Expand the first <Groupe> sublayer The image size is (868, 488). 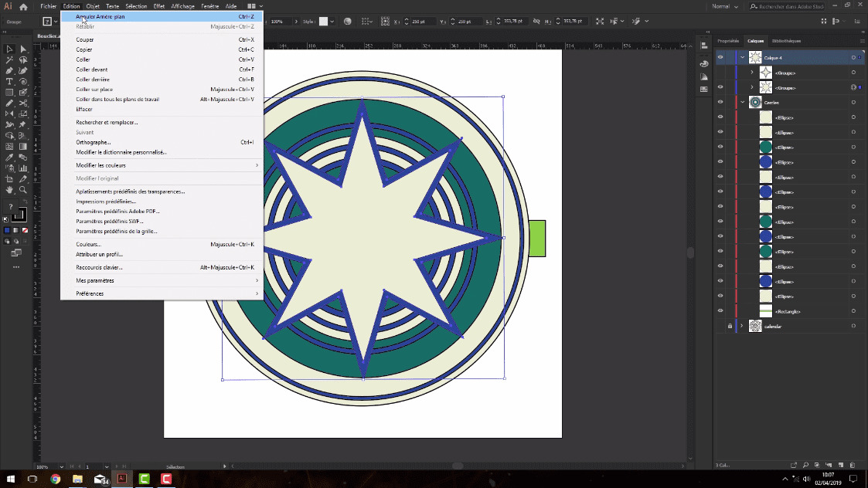[751, 71]
